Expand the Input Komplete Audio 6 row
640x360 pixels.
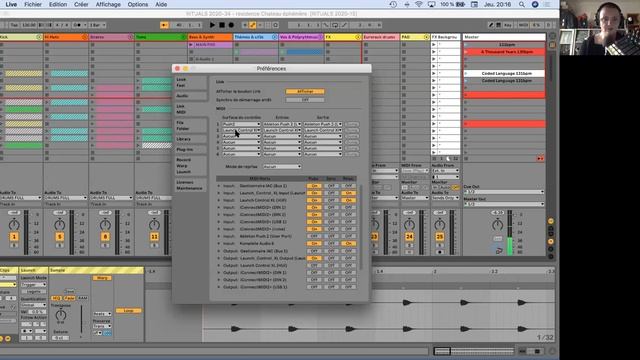(x=219, y=243)
